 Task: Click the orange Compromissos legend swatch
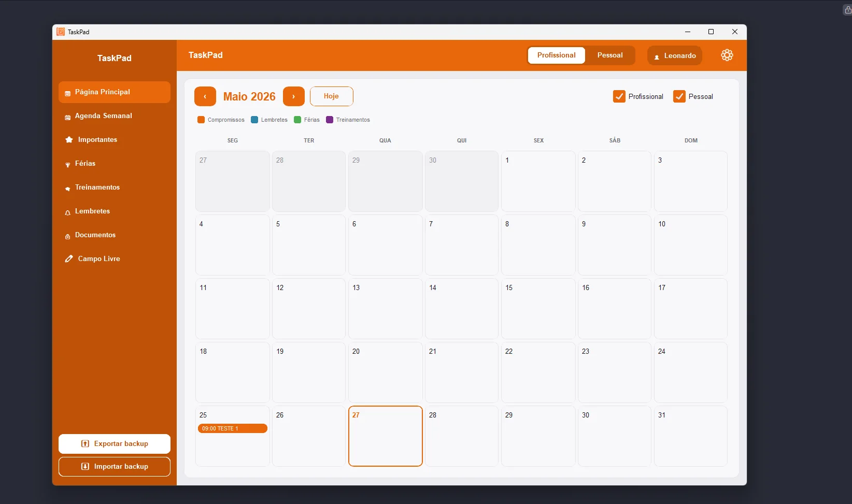pos(201,120)
